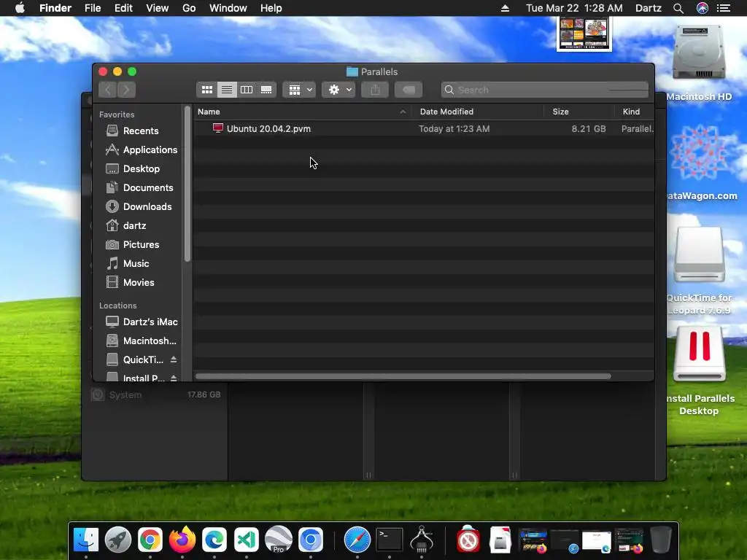The image size is (747, 560).
Task: Open Google Chrome from the Dock
Action: (x=150, y=540)
